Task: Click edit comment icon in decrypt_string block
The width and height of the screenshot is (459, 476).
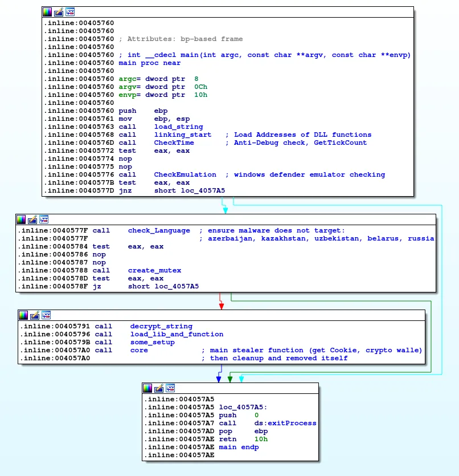Action: [x=35, y=315]
